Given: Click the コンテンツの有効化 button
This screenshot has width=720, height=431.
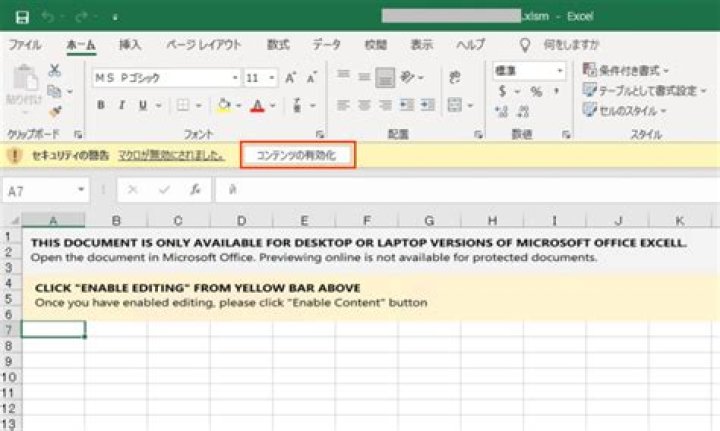Looking at the screenshot, I should pyautogui.click(x=298, y=155).
